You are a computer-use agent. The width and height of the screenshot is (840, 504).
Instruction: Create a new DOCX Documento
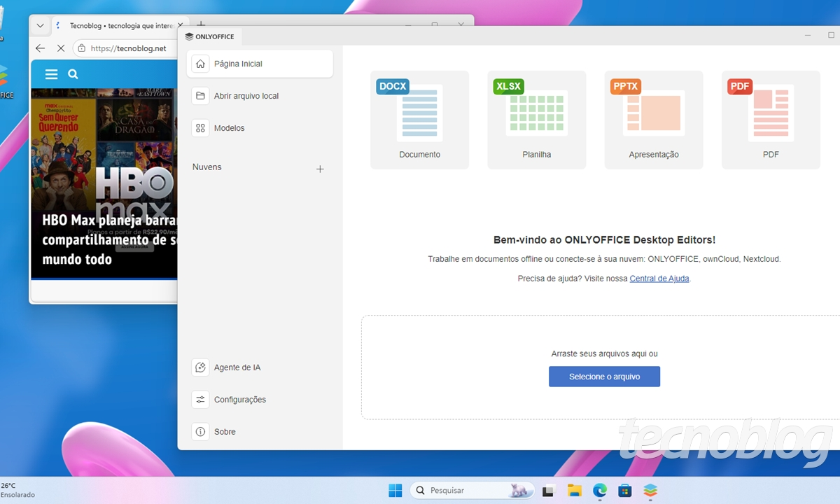click(419, 120)
